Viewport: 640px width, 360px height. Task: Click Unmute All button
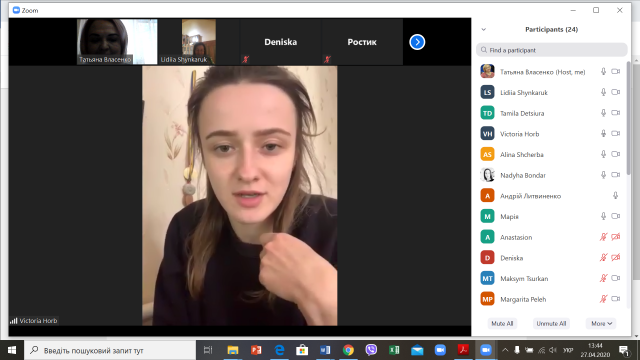point(551,323)
